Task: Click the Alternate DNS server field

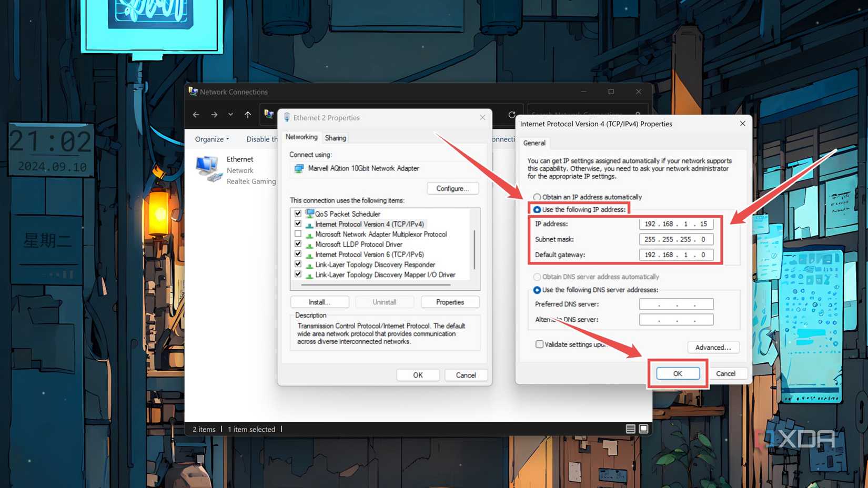Action: [676, 319]
